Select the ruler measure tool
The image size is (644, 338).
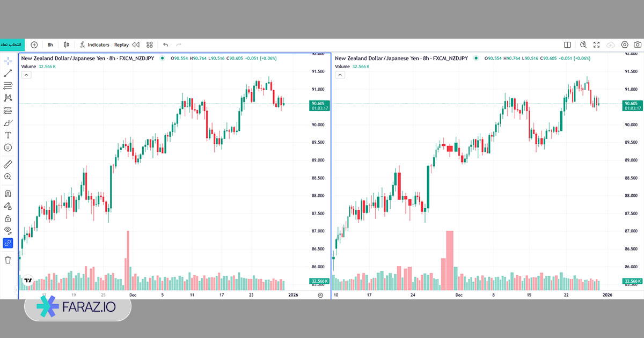(8, 164)
